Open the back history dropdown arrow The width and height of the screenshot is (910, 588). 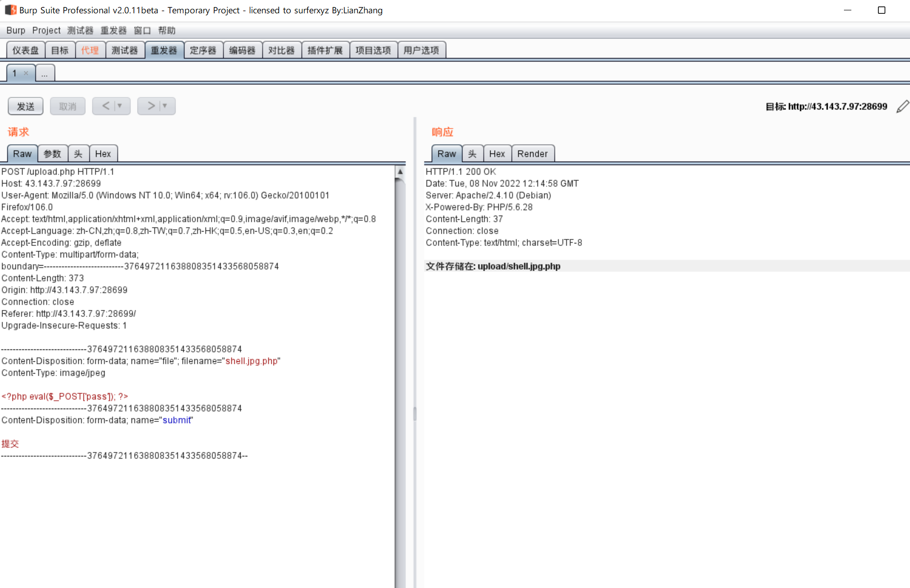point(120,106)
